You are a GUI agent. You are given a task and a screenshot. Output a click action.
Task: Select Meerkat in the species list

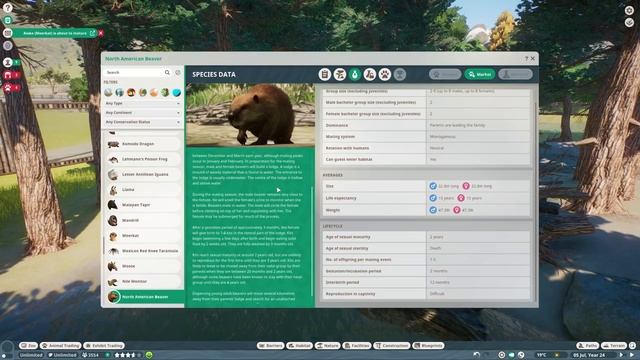(x=143, y=236)
